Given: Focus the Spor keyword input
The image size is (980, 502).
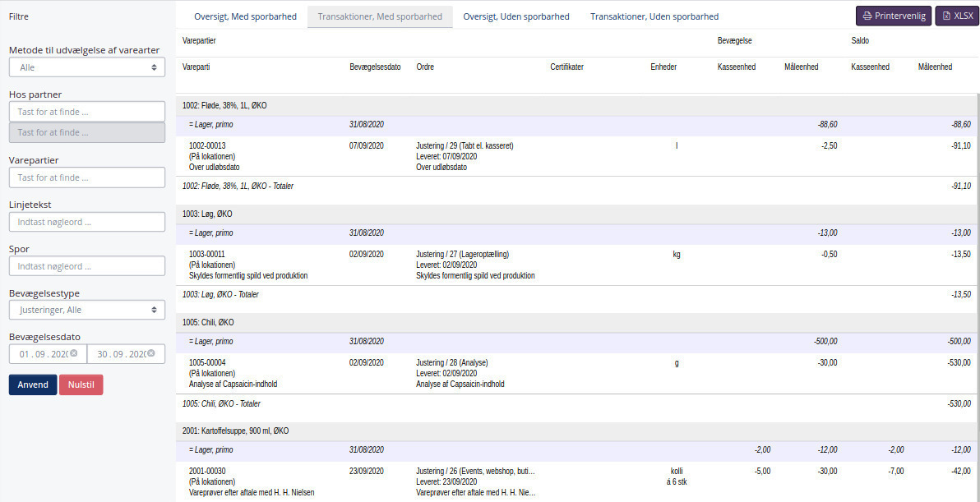Looking at the screenshot, I should [x=87, y=266].
